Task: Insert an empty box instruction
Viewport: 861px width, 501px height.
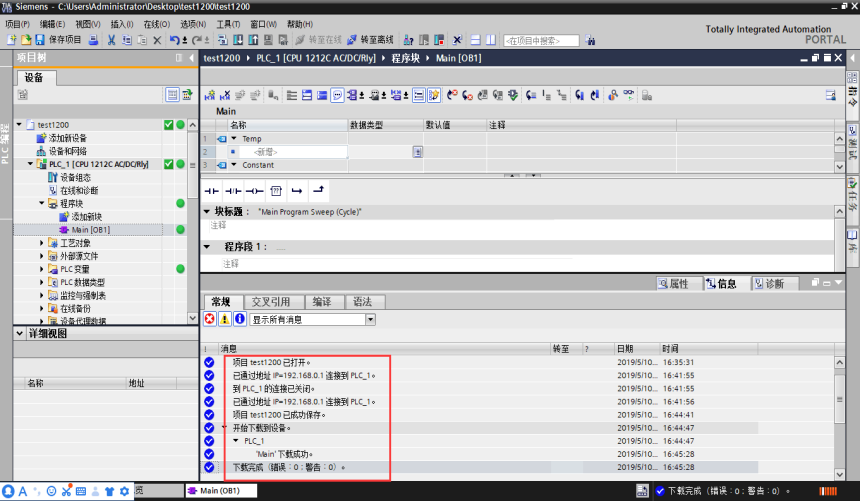Action: pyautogui.click(x=276, y=191)
